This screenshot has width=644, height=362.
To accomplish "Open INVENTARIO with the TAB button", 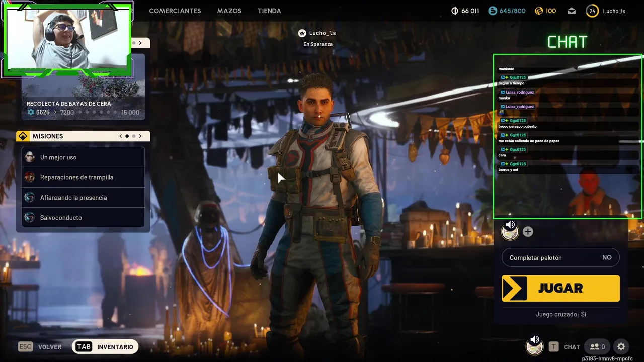I will click(x=105, y=347).
